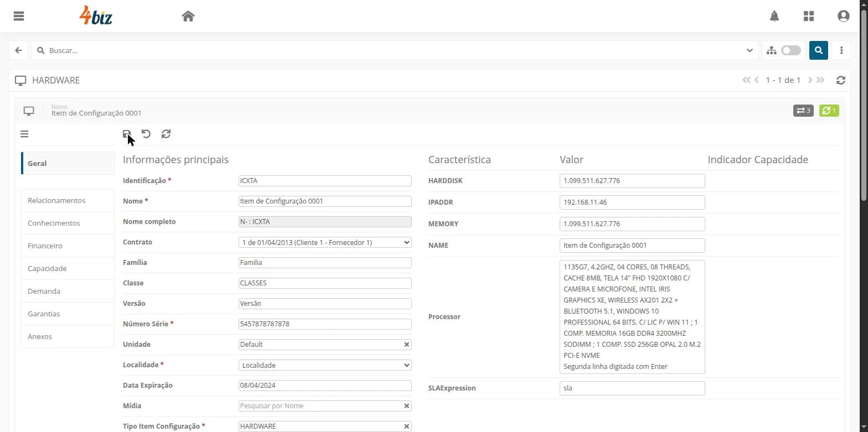Open the notifications bell

[x=774, y=16]
